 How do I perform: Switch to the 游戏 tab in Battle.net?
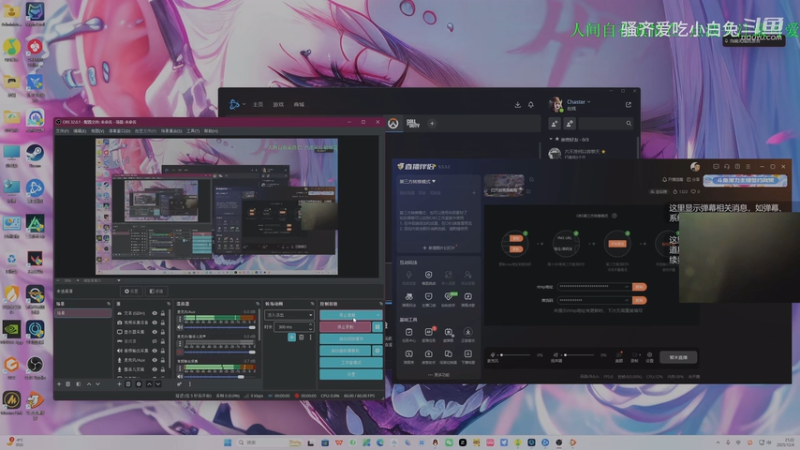coord(278,105)
